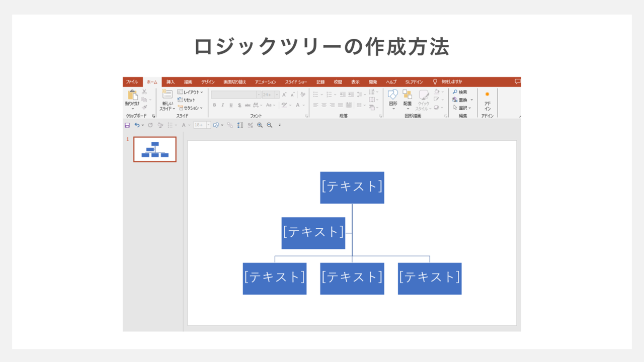
Task: Switch to the 画面切り替え tab
Action: [235, 82]
